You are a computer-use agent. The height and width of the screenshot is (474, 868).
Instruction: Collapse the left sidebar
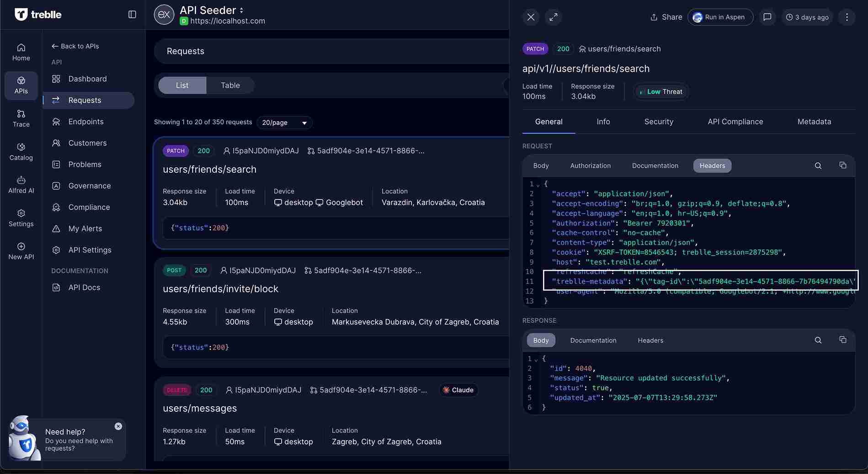click(x=132, y=14)
